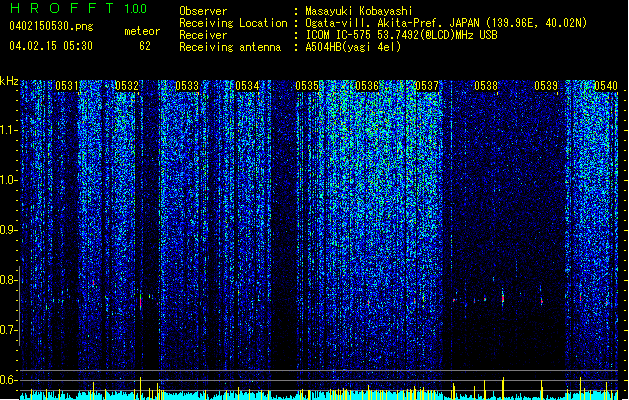629x400 pixels.
Task: Click the 0537 time marker
Action: 426,86
